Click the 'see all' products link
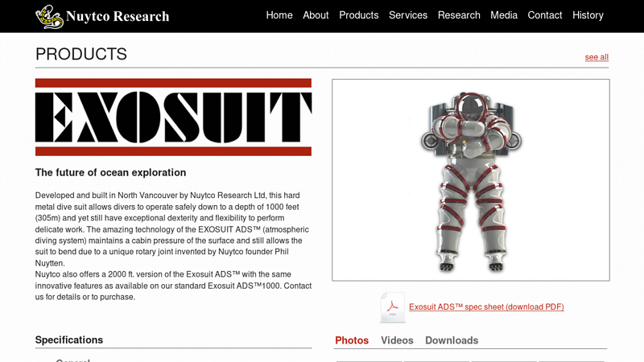644x362 pixels. click(597, 57)
